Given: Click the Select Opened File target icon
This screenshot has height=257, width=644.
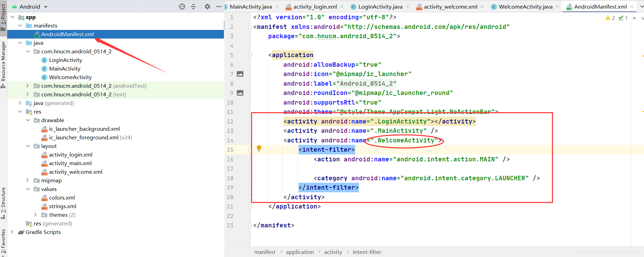Looking at the screenshot, I should 182,7.
